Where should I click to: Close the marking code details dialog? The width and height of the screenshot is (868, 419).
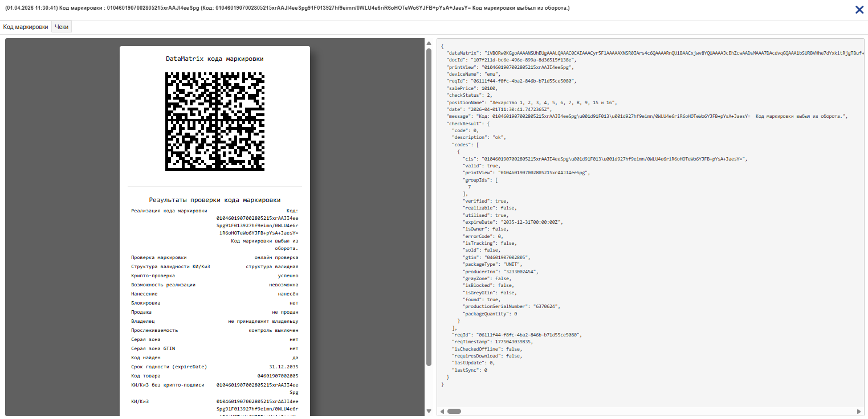(x=859, y=9)
